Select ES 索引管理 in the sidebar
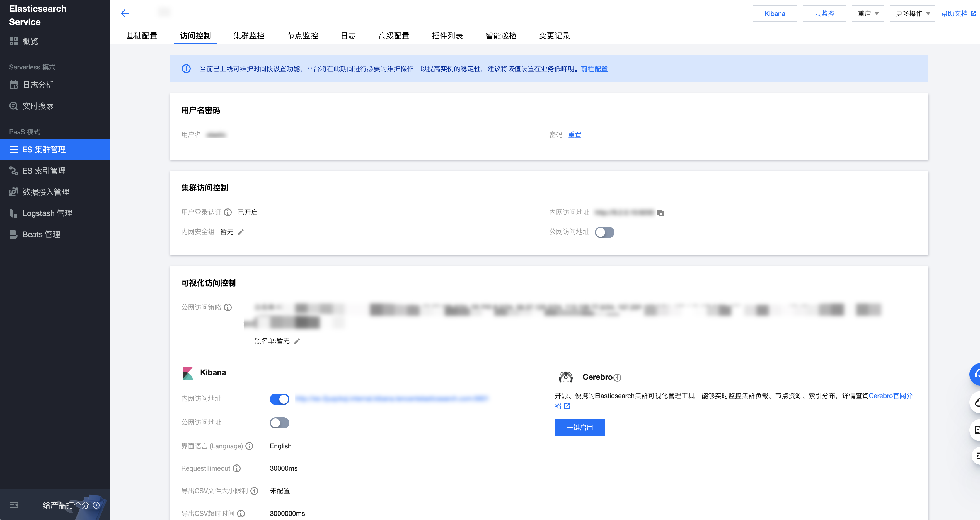This screenshot has width=980, height=520. coord(44,170)
